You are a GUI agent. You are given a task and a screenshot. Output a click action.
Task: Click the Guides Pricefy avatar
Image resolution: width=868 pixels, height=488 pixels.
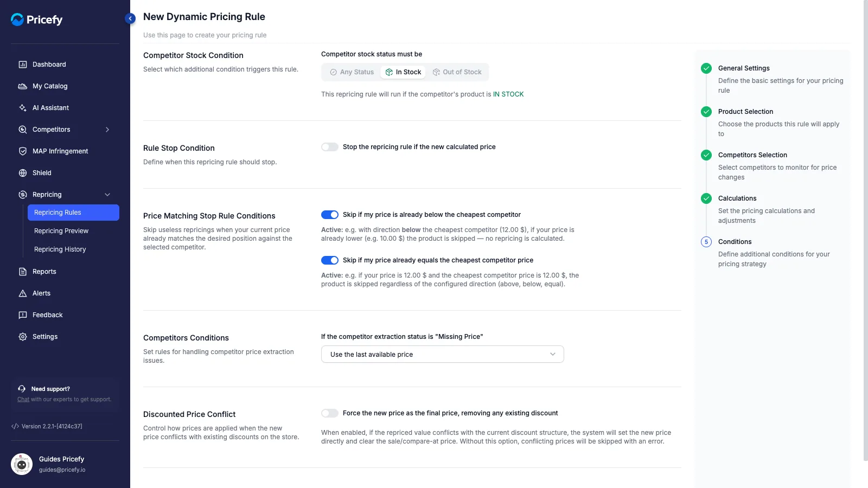click(22, 464)
